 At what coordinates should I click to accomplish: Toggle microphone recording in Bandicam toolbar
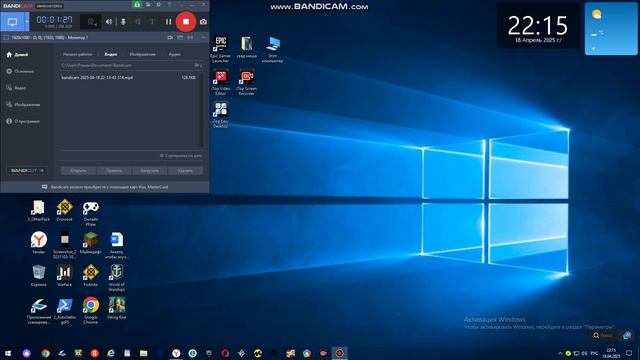pyautogui.click(x=123, y=22)
